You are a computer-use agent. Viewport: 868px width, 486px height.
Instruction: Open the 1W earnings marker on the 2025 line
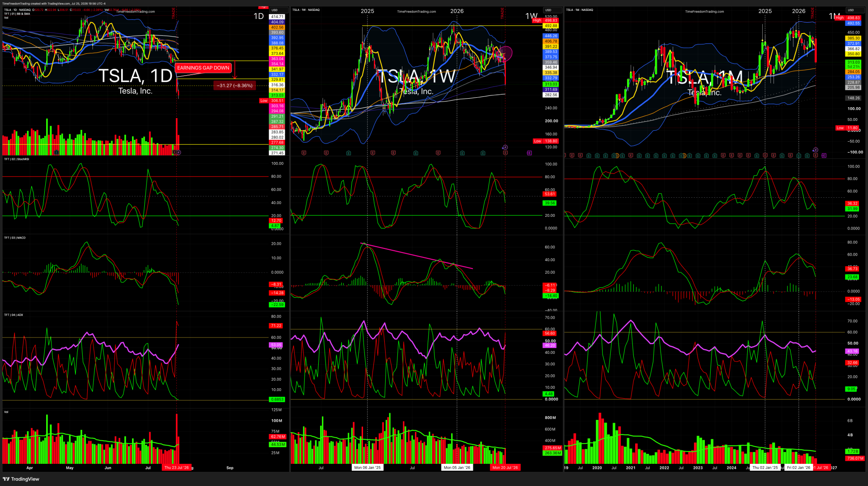(x=373, y=153)
